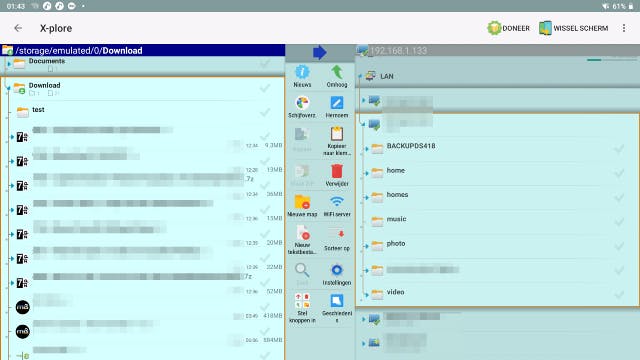Collapse the Download folder arrow
This screenshot has height=360, width=640.
click(x=8, y=88)
